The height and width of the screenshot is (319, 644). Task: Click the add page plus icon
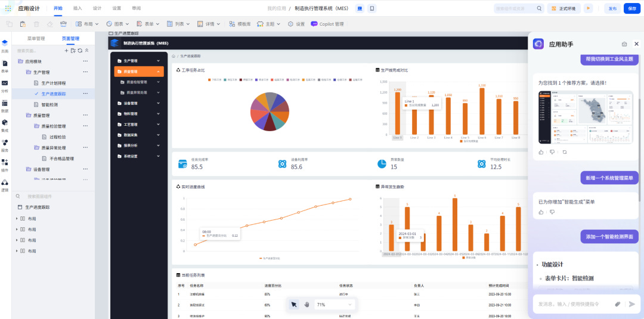point(67,51)
